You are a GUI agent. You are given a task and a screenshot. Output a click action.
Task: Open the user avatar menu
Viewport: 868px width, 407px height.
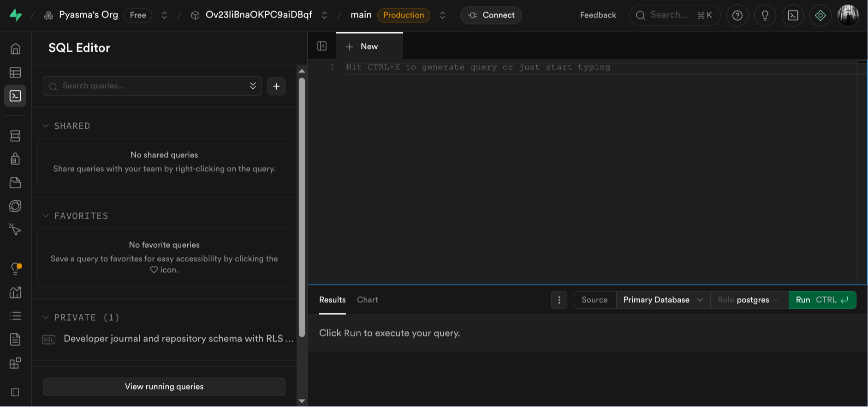point(848,15)
